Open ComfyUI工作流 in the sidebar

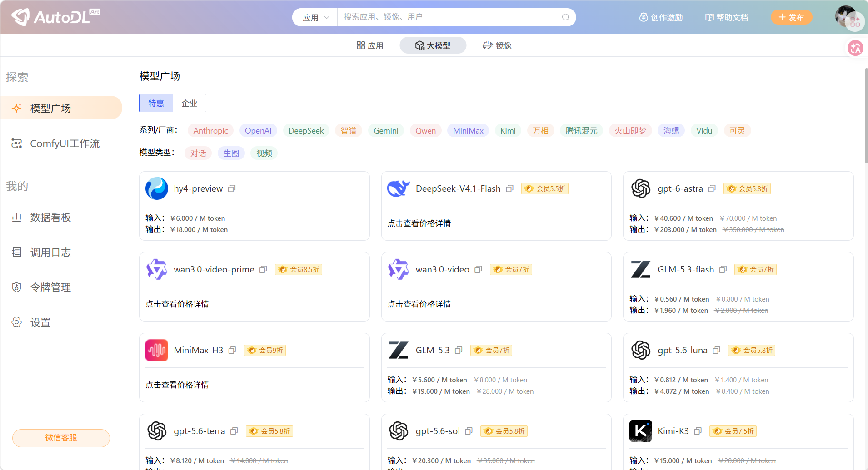pyautogui.click(x=61, y=143)
